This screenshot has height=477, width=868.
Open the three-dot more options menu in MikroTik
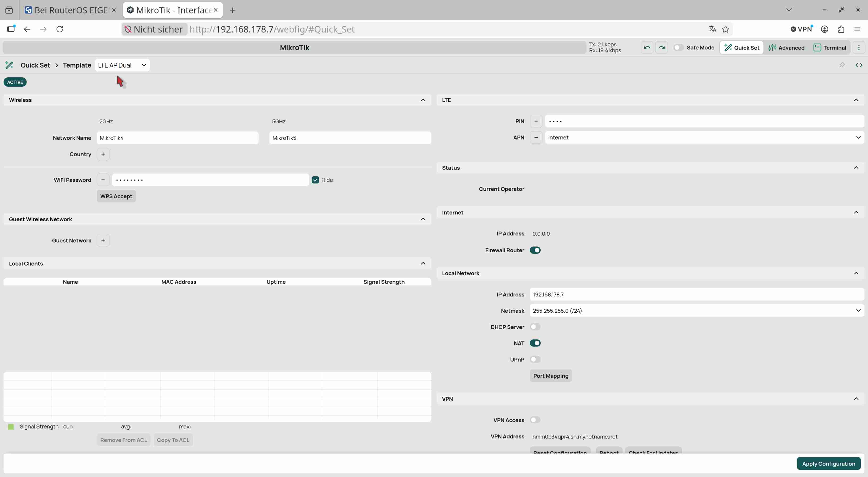[859, 48]
